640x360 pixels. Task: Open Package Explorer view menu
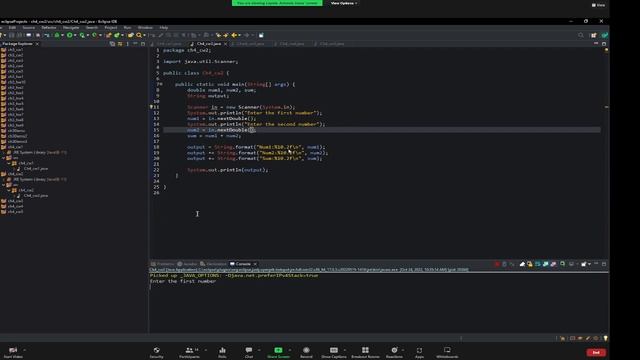[x=127, y=44]
